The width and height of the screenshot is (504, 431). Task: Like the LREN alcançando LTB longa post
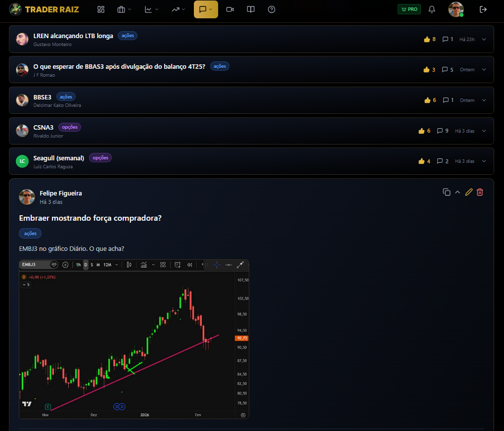tap(427, 39)
